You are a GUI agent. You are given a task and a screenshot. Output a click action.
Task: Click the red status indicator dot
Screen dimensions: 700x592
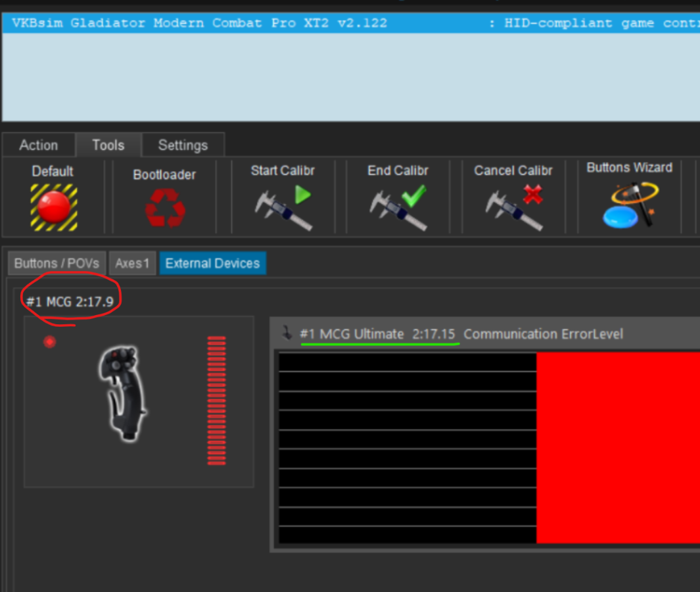[x=49, y=342]
